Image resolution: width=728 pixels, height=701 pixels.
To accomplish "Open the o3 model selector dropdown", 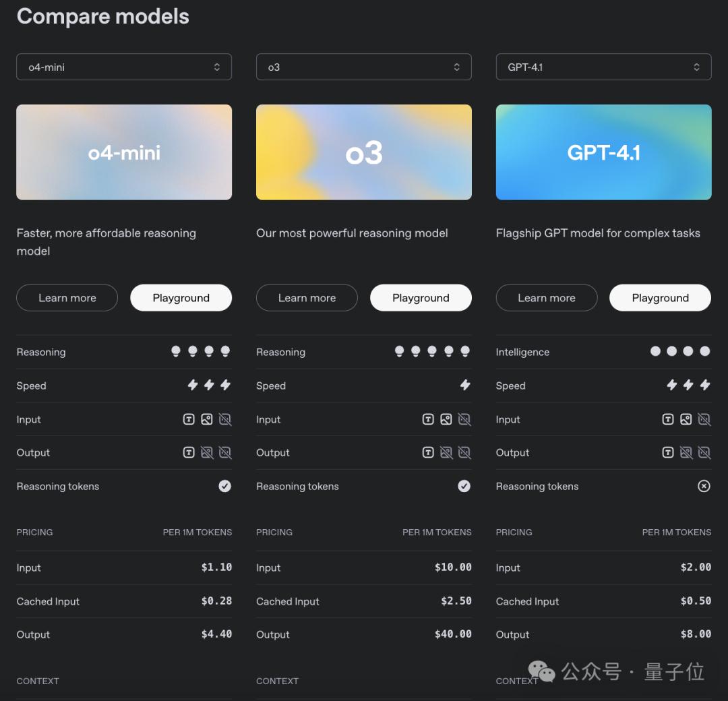I will click(363, 67).
